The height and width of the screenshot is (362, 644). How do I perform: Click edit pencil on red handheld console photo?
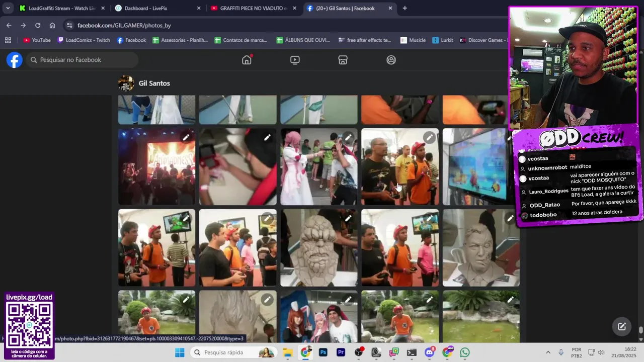click(267, 137)
